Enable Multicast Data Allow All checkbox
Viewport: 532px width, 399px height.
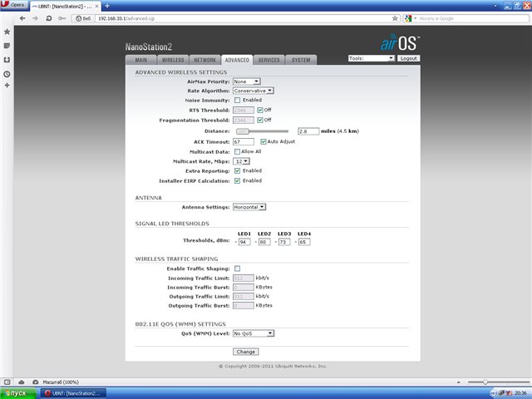tap(237, 151)
